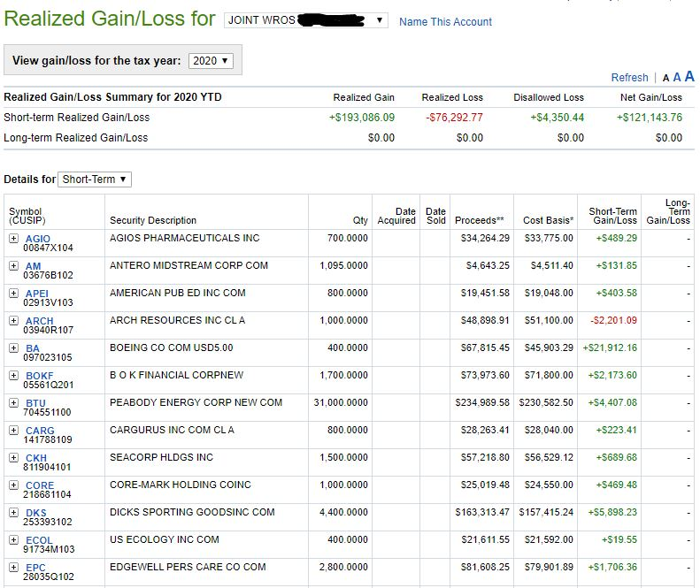This screenshot has height=588, width=700.
Task: Select the ARCH loss -$2,201.09
Action: tap(613, 320)
